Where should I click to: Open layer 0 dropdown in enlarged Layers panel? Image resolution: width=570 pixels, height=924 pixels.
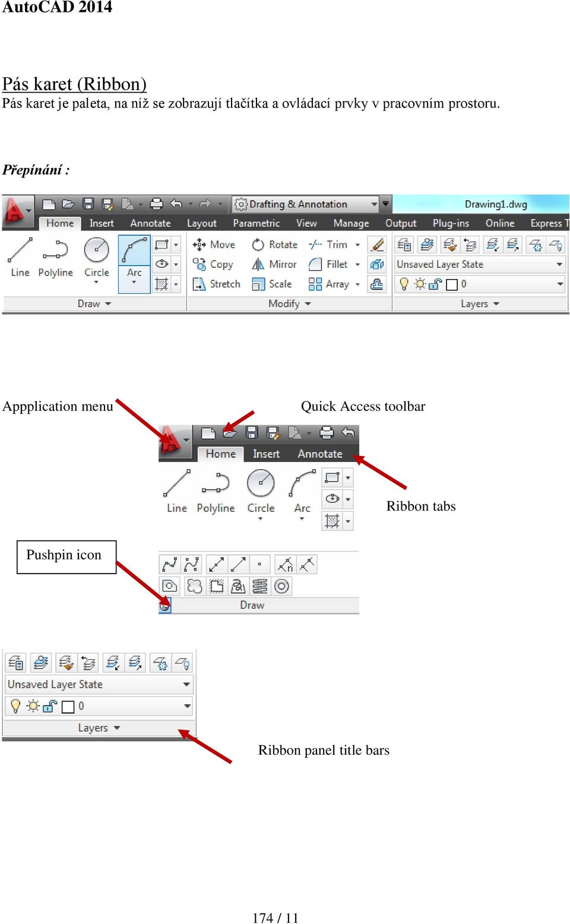(x=187, y=706)
